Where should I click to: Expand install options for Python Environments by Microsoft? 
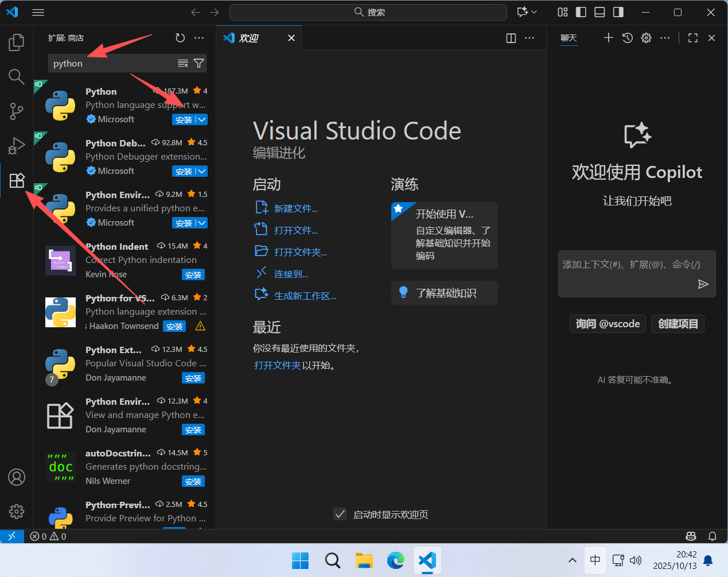[x=201, y=223]
